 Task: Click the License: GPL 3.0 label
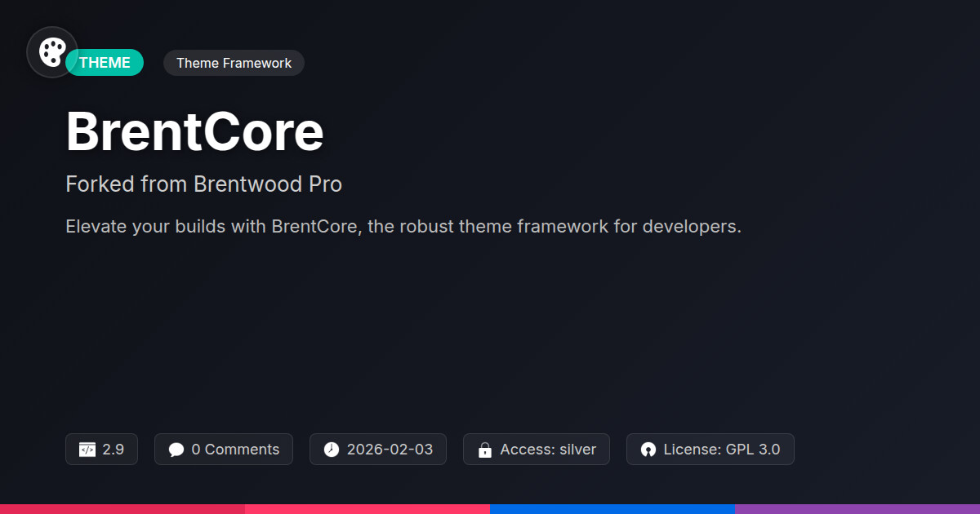click(x=721, y=450)
